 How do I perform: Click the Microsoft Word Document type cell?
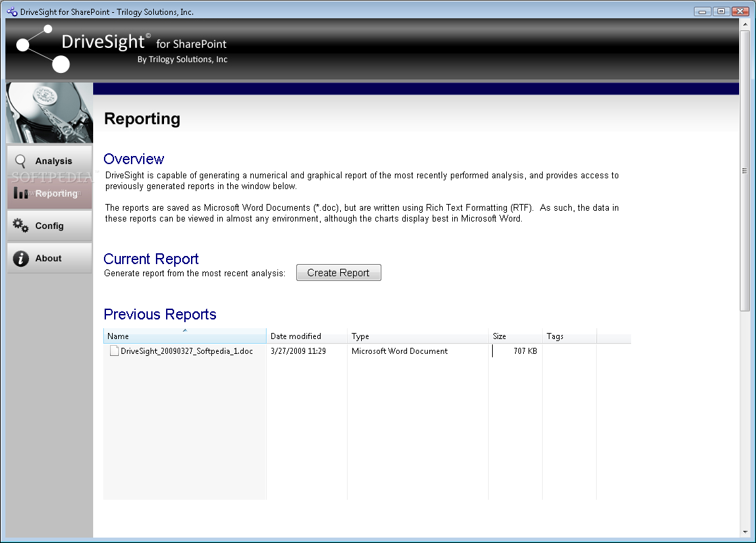pos(399,351)
